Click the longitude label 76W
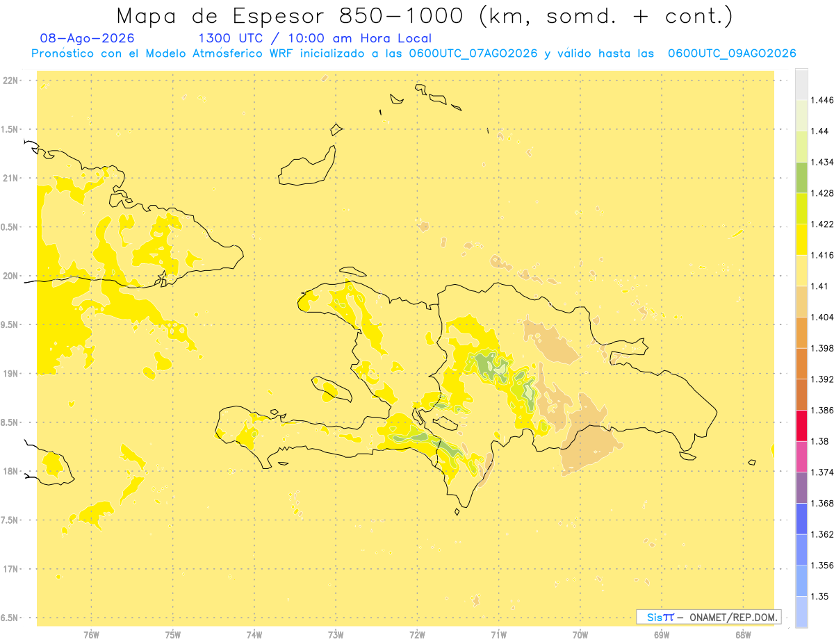The image size is (834, 644). (x=91, y=635)
